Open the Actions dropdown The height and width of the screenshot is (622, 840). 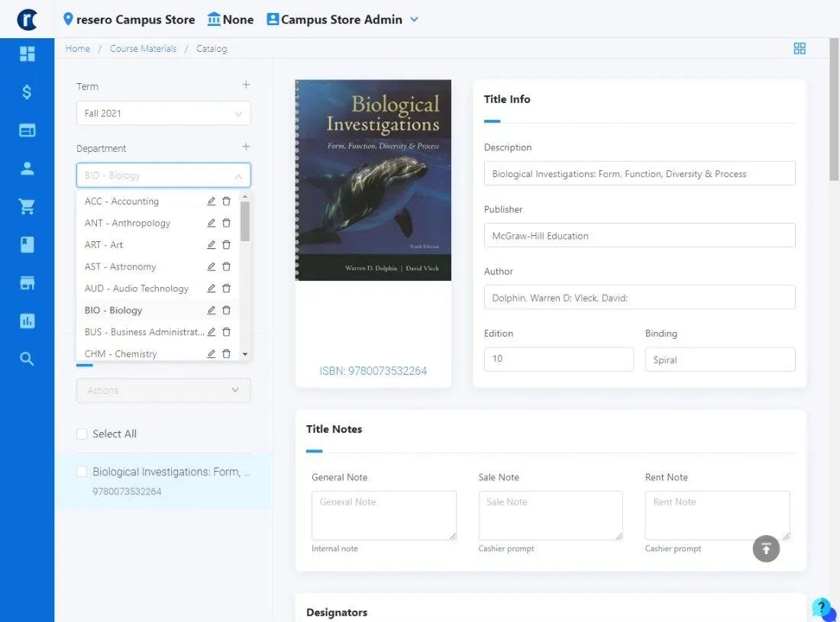(163, 390)
